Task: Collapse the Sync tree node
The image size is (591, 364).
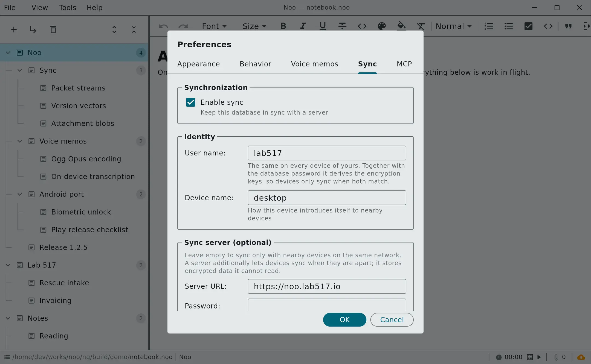Action: pyautogui.click(x=20, y=71)
